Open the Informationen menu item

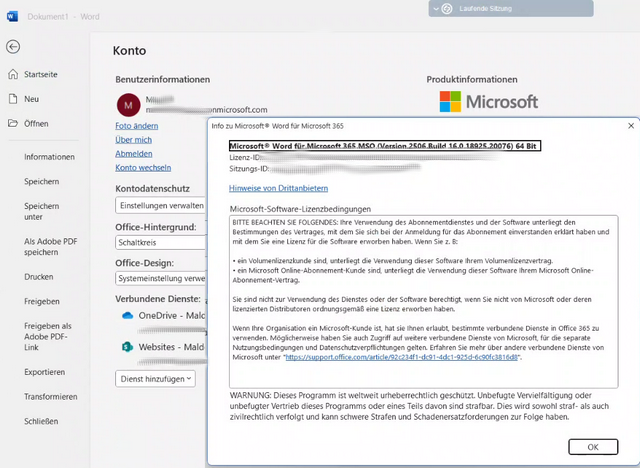click(x=49, y=157)
